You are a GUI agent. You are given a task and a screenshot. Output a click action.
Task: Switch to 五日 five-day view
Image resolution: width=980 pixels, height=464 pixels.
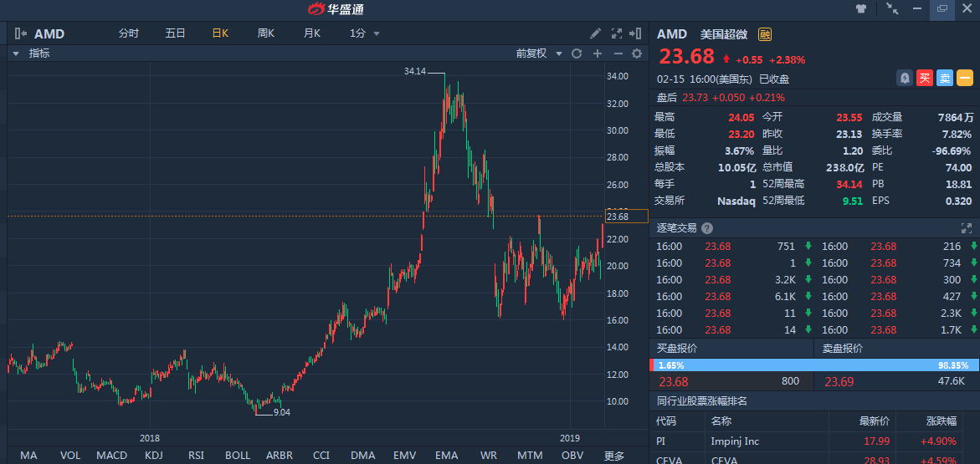pos(175,33)
